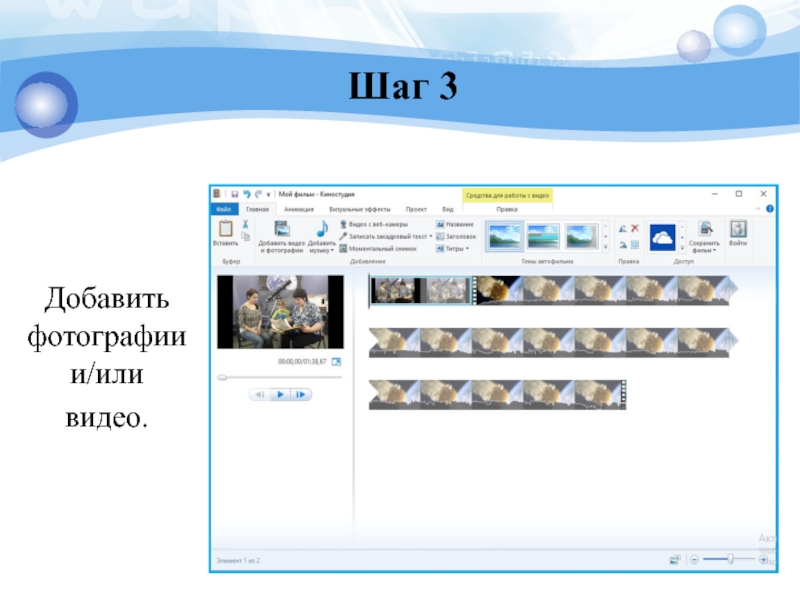Viewport: 800px width, 600px height.
Task: Click the Next frame button
Action: tap(301, 394)
